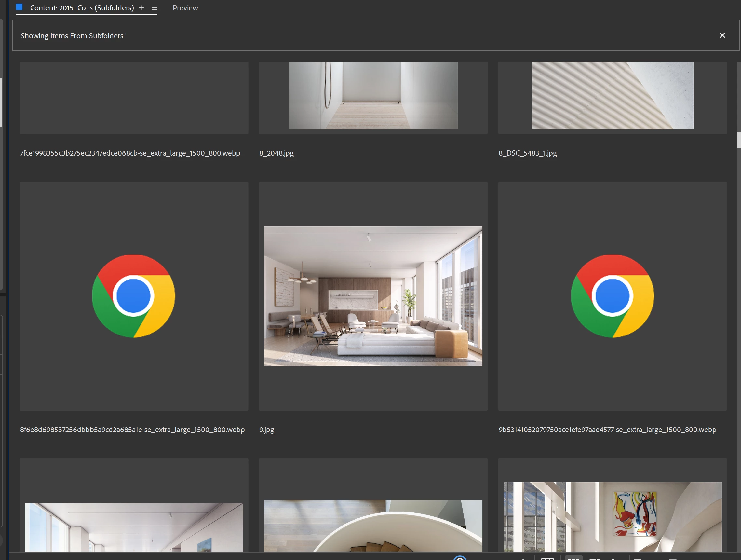
Task: Click the 8_DSC_5483_1.jpg filename label
Action: pyautogui.click(x=527, y=153)
